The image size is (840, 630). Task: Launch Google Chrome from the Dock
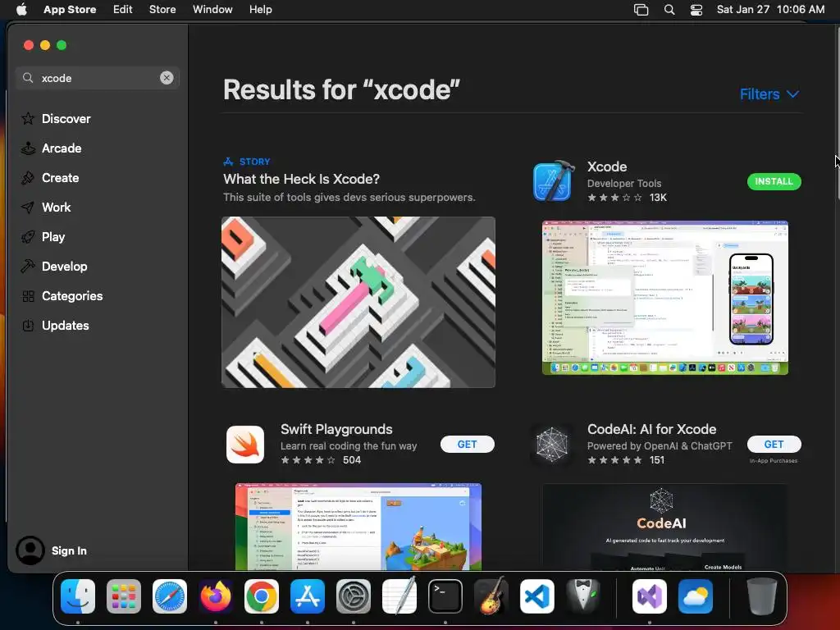coord(262,596)
